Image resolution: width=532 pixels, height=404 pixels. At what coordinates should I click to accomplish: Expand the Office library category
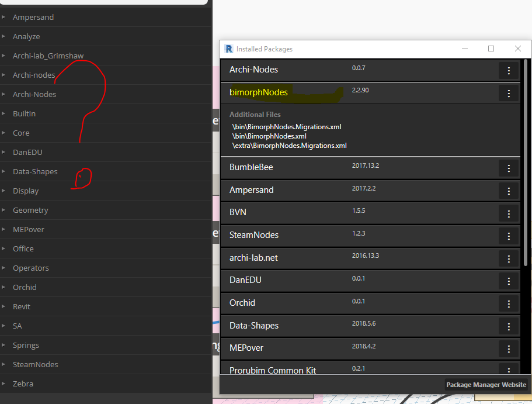(x=3, y=248)
